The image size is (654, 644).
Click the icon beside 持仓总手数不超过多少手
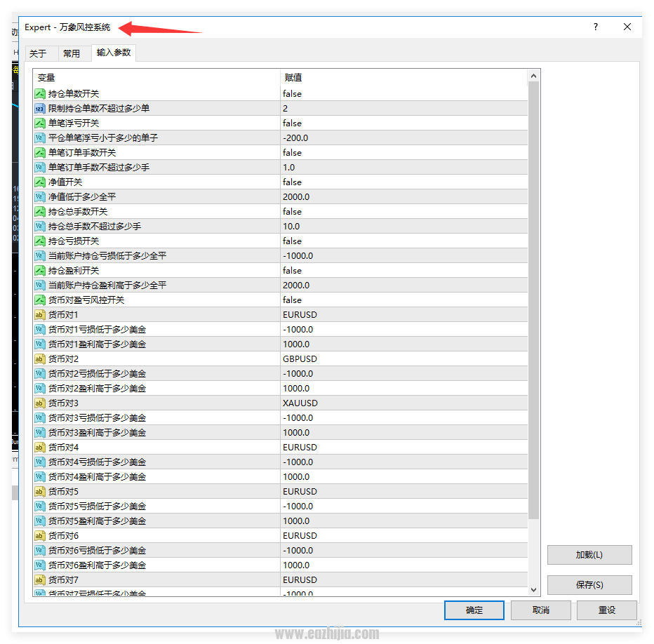tap(39, 227)
